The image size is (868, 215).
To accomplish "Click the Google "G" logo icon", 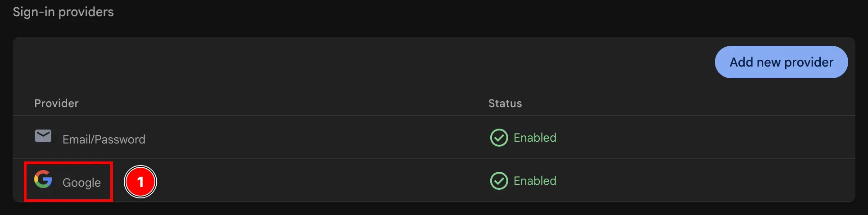I will (43, 179).
